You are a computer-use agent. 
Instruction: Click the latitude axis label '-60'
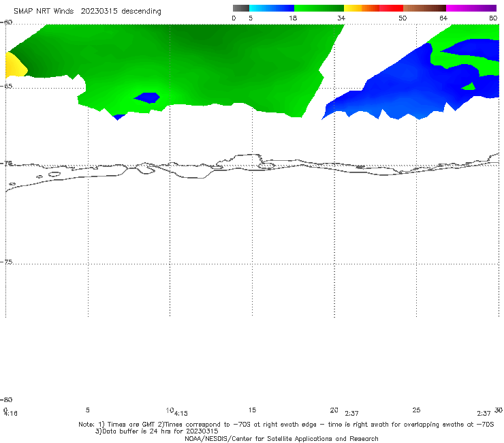6,22
